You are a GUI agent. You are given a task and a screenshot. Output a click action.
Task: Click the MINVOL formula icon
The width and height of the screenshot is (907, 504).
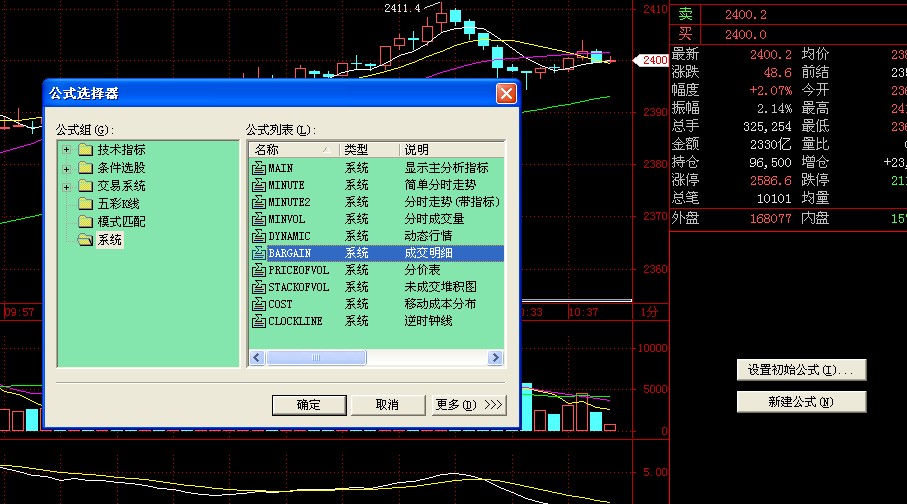point(258,219)
